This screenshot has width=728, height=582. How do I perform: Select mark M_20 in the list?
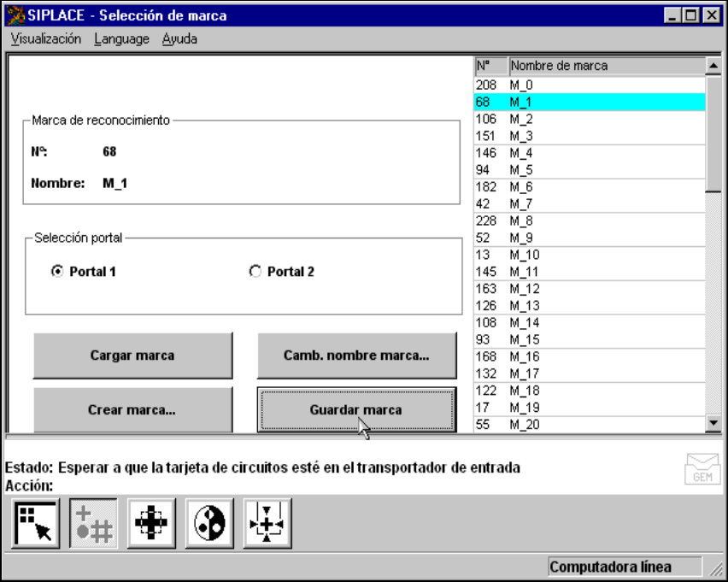(590, 424)
